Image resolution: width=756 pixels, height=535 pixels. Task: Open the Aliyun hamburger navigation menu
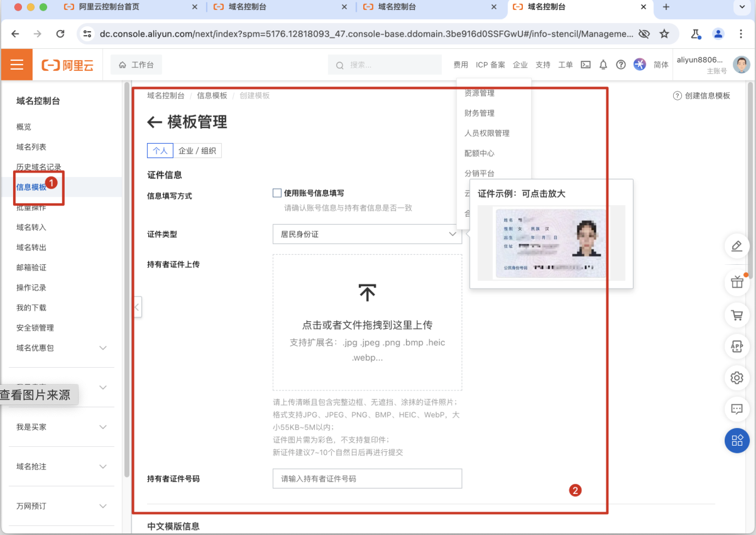pos(17,65)
